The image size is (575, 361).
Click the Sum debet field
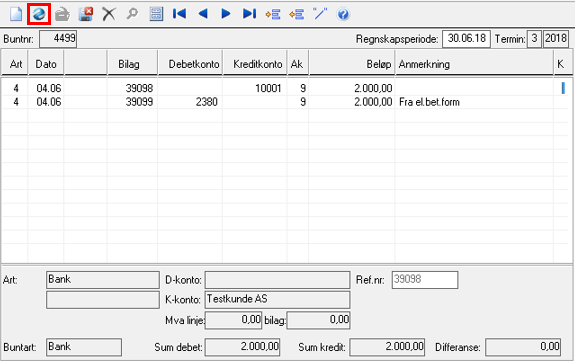[x=242, y=347]
